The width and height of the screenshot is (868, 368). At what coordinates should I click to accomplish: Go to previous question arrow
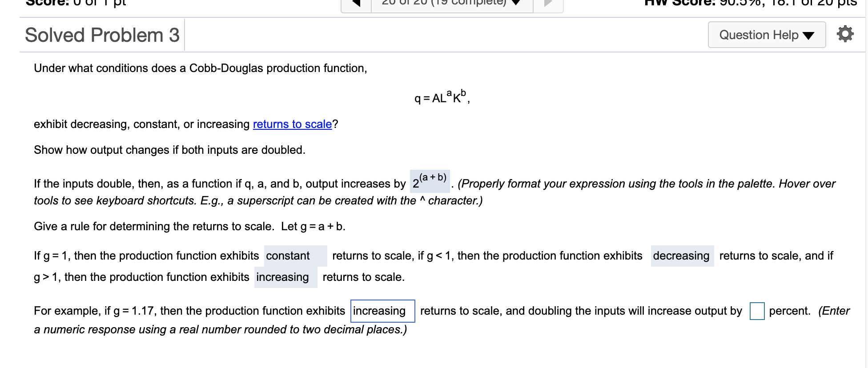356,4
